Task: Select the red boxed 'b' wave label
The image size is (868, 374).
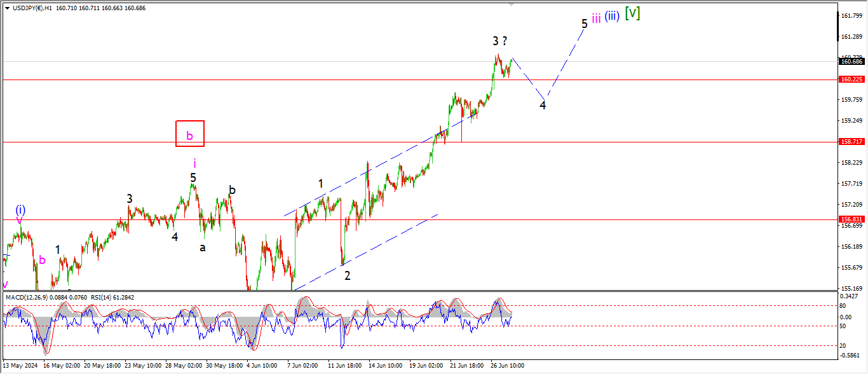Action: [189, 134]
